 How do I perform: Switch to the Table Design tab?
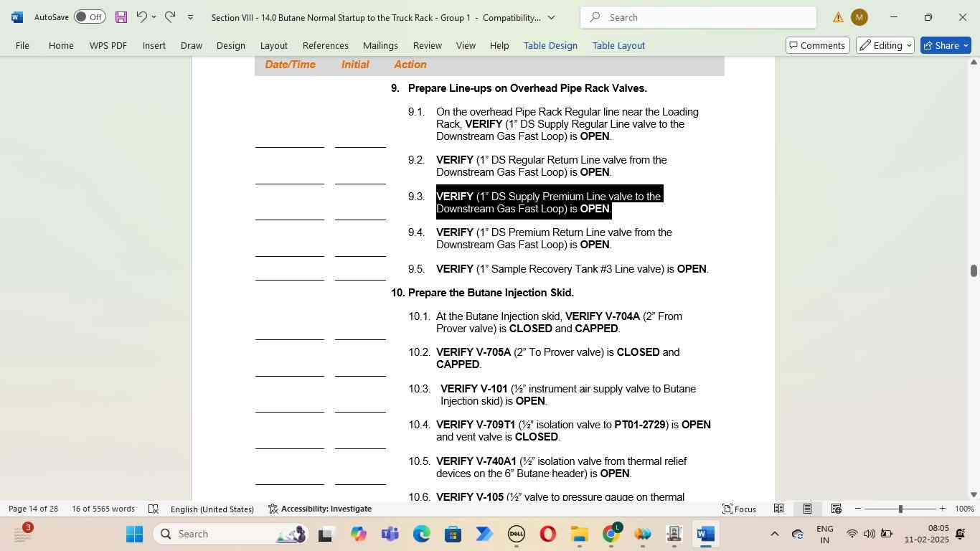click(550, 45)
